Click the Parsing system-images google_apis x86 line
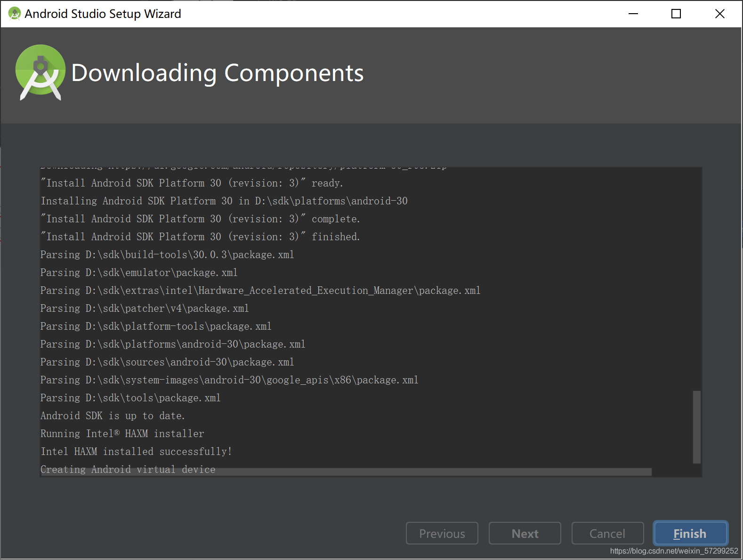The height and width of the screenshot is (560, 743). pos(229,380)
